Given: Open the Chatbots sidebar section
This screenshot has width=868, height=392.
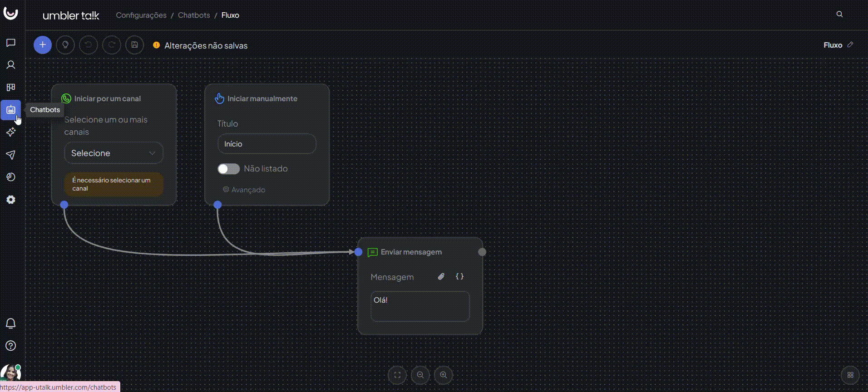Looking at the screenshot, I should [x=11, y=110].
